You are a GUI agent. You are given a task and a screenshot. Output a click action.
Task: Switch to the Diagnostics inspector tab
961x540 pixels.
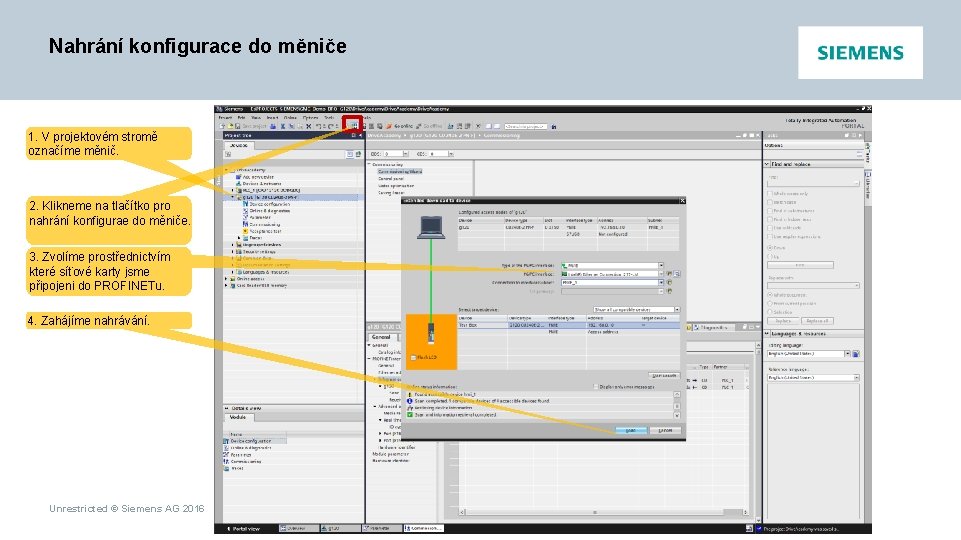coord(714,328)
